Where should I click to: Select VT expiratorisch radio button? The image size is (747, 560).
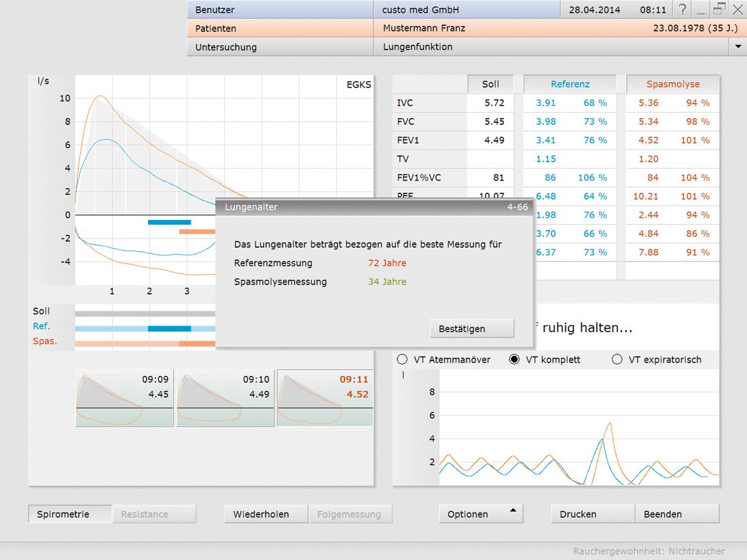(x=617, y=360)
